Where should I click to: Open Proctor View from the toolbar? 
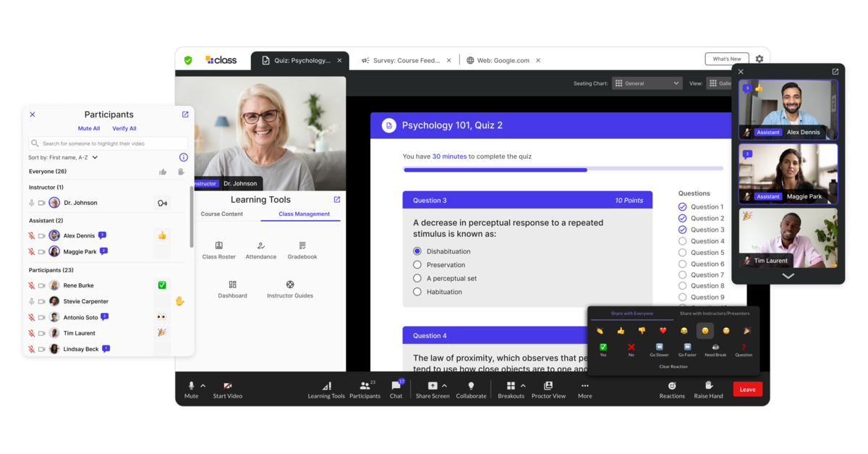click(x=548, y=389)
